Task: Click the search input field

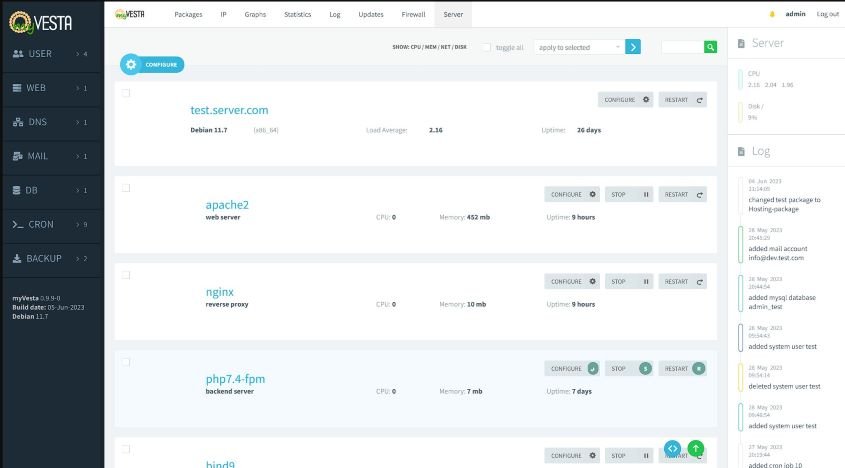Action: click(682, 47)
